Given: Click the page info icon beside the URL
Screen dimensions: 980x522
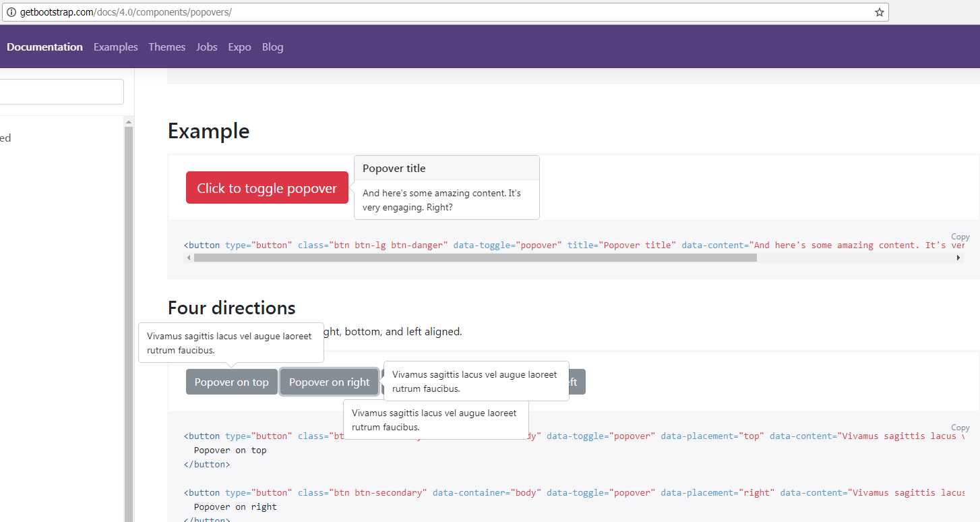Looking at the screenshot, I should click(11, 11).
